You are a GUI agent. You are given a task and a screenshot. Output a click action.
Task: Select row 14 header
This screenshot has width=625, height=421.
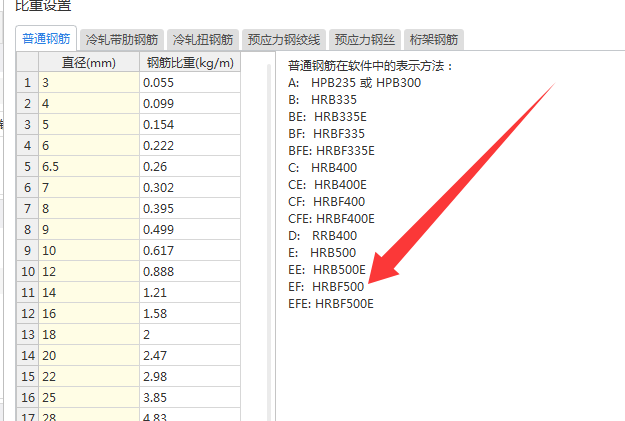click(x=28, y=356)
